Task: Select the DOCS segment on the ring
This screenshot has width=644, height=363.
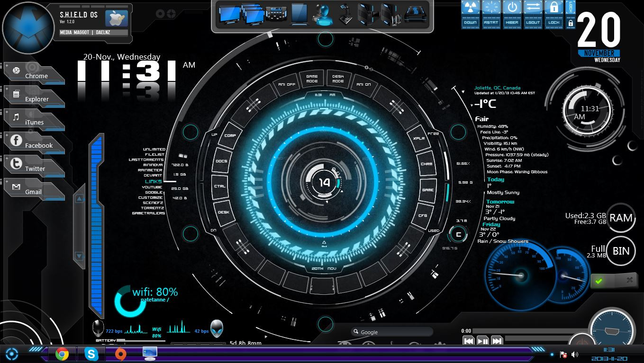Action: coord(221,161)
